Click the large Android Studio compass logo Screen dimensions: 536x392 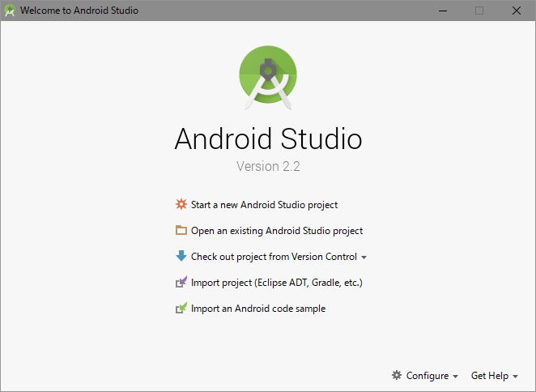click(x=268, y=78)
